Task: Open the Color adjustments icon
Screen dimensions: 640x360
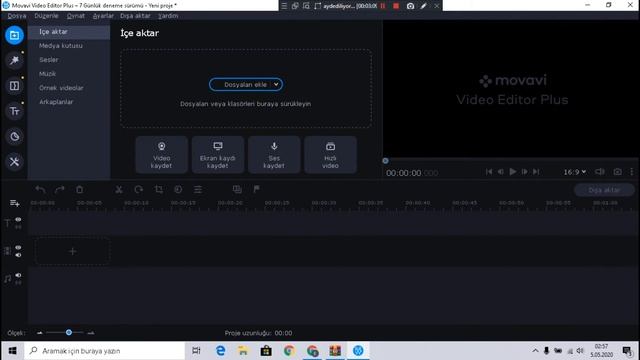Action: [178, 189]
